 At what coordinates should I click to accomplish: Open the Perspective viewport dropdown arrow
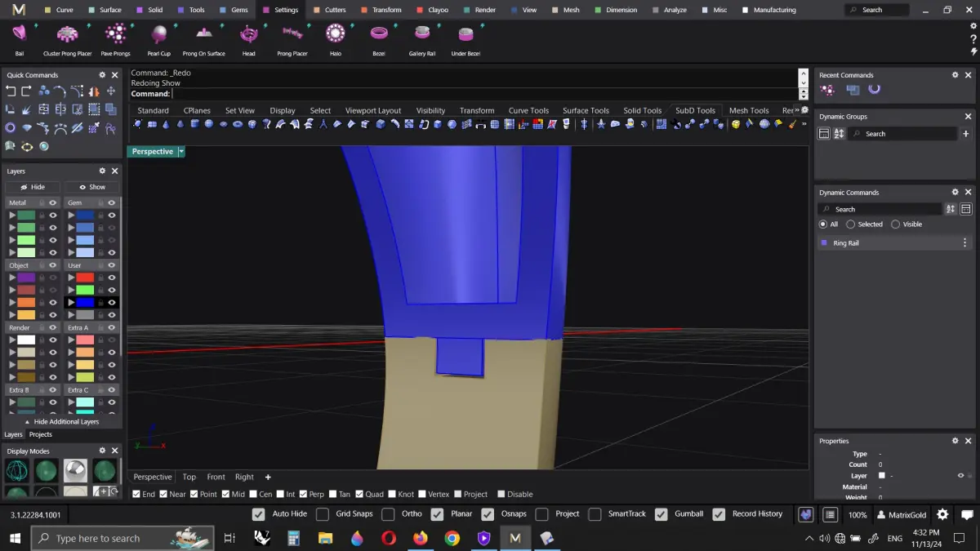(x=181, y=152)
